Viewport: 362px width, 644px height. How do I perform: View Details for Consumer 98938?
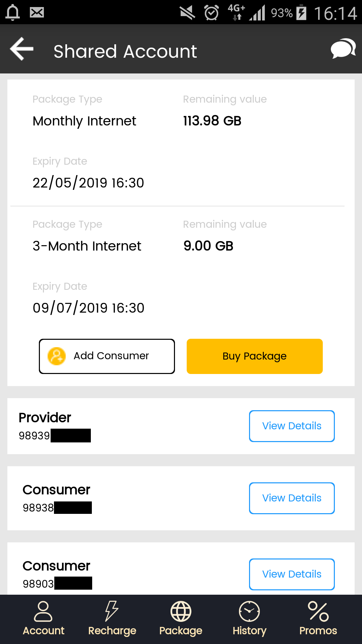pyautogui.click(x=292, y=498)
